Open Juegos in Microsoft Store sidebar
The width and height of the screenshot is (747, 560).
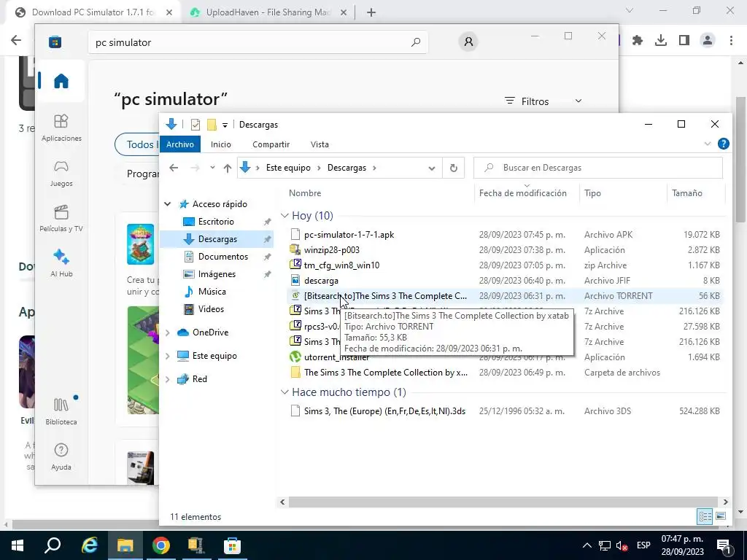tap(61, 173)
